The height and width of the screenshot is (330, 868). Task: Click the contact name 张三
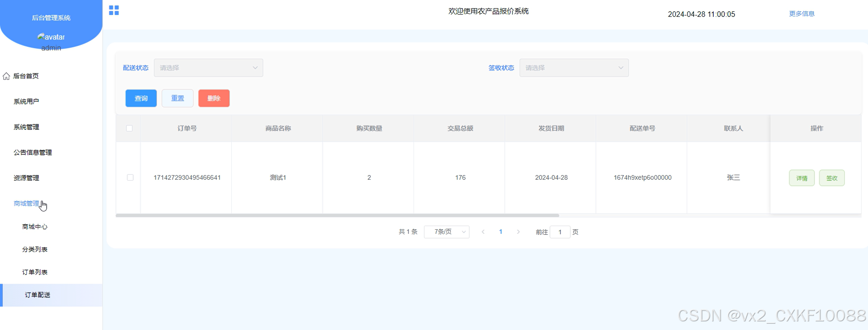[x=733, y=177]
